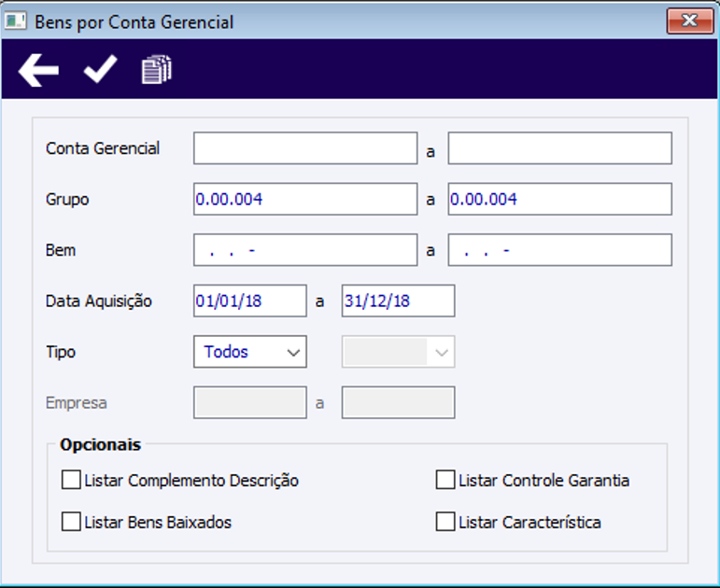
Task: Click the end date 31/12/18 field
Action: pyautogui.click(x=399, y=301)
